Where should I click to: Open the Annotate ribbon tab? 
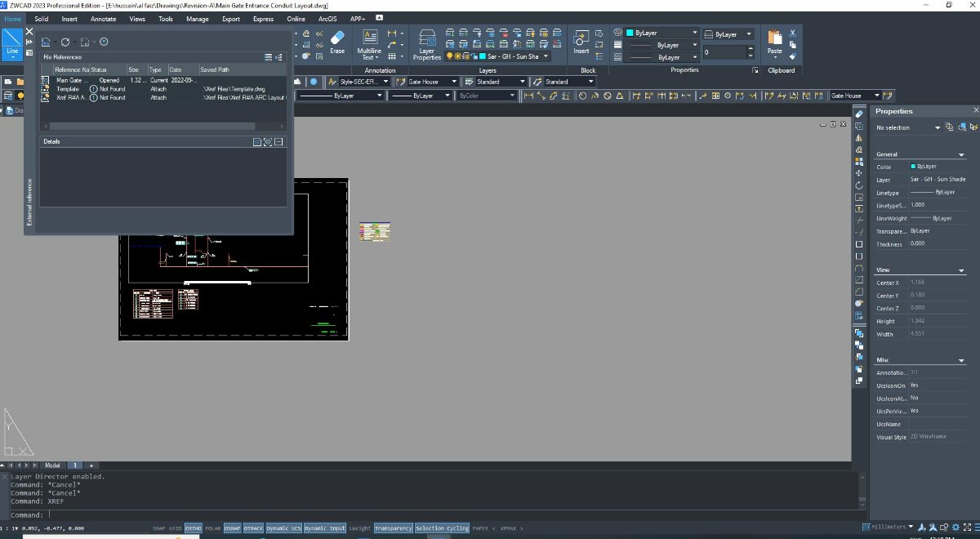(103, 18)
